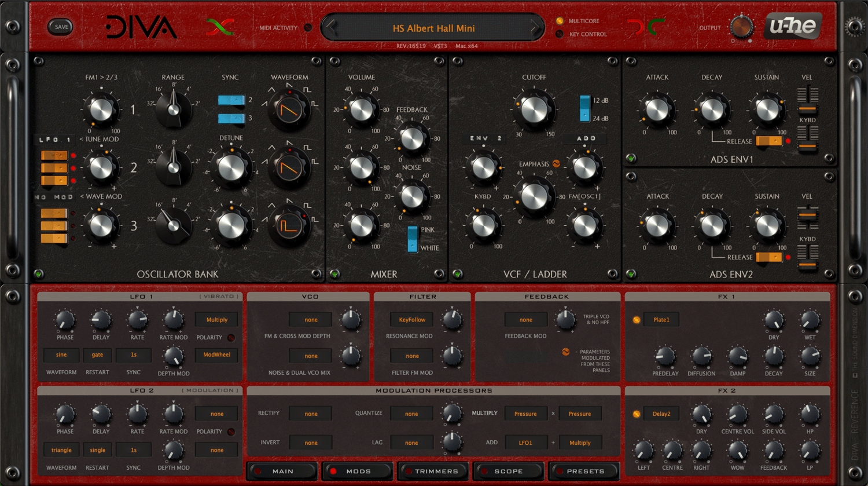
Task: Click the Mixer Feedback knob
Action: click(x=412, y=139)
